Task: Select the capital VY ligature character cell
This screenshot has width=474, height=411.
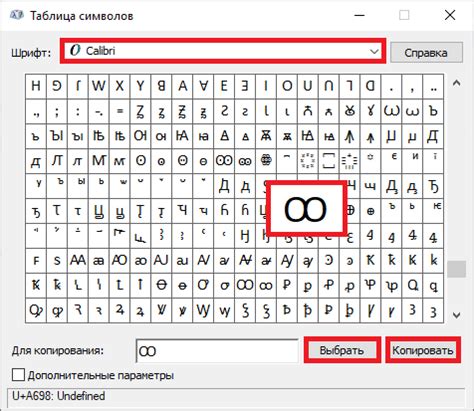Action: (203, 310)
